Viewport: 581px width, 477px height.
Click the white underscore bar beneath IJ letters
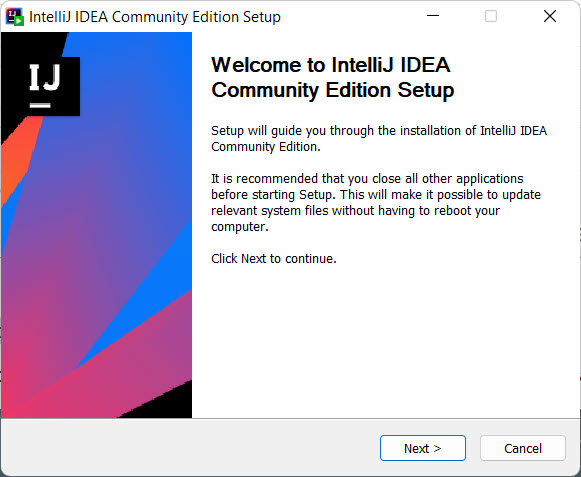[40, 106]
